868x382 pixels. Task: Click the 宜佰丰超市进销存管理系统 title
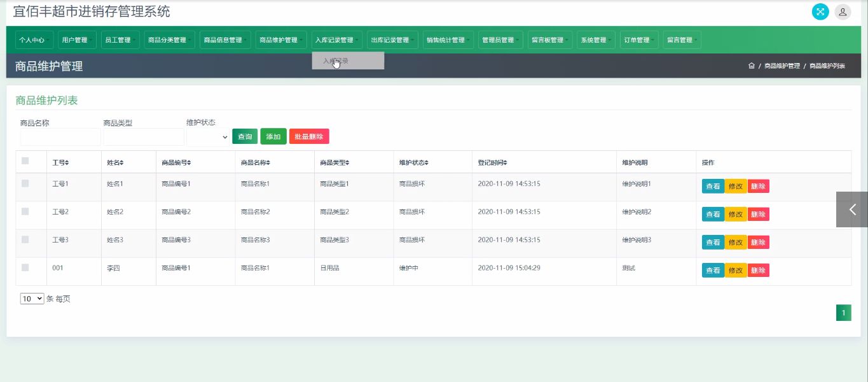pyautogui.click(x=92, y=11)
